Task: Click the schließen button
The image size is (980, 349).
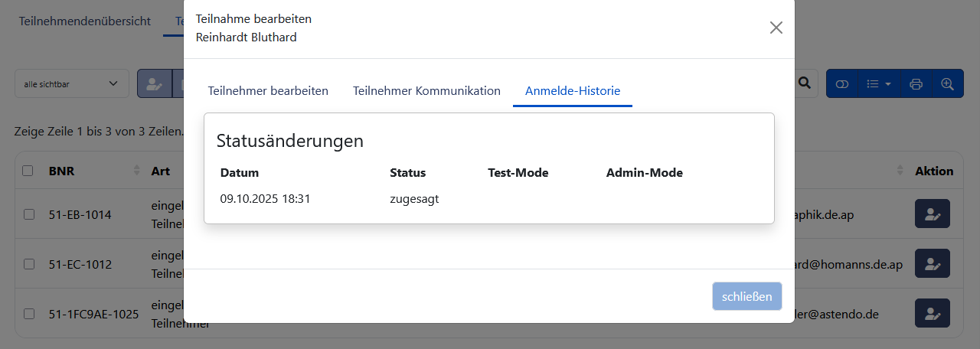Action: [746, 296]
